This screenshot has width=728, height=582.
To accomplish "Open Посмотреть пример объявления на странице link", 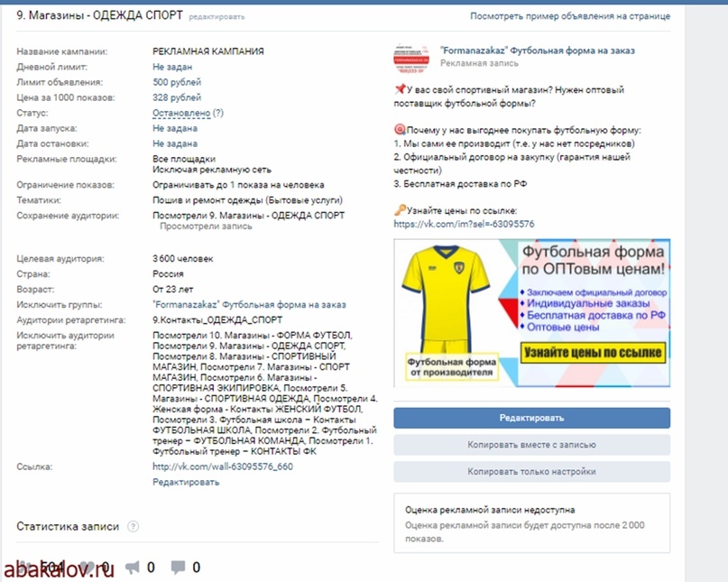I will pyautogui.click(x=570, y=16).
